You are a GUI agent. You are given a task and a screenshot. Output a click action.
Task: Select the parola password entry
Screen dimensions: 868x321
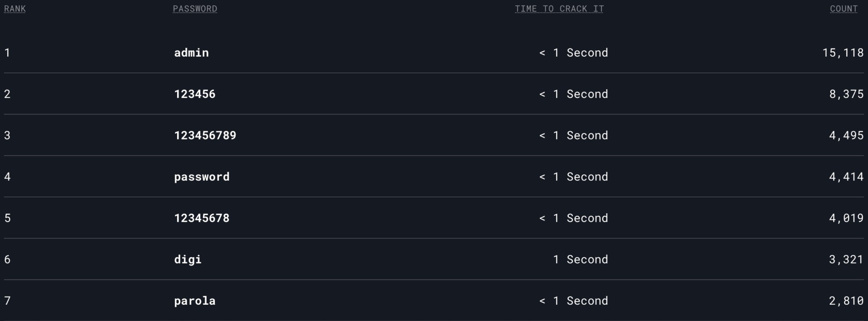(195, 301)
